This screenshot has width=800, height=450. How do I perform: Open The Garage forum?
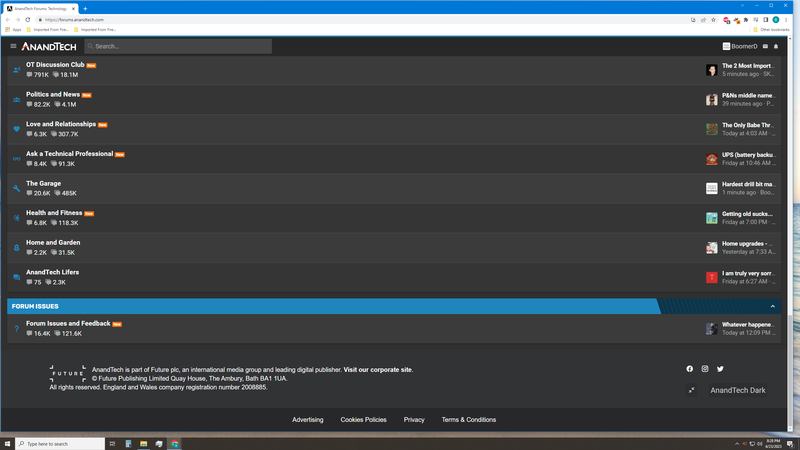click(x=43, y=183)
